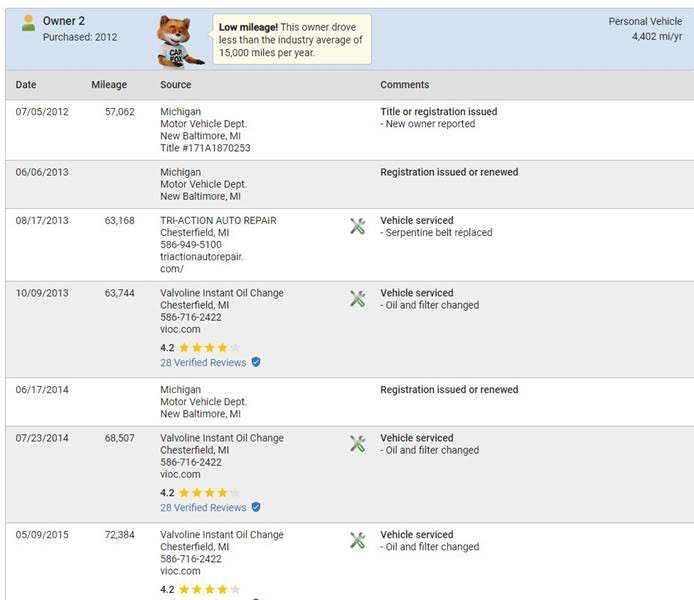This screenshot has height=600, width=694.
Task: Click the star rating in 05/09/2015 entry
Action: pos(209,590)
